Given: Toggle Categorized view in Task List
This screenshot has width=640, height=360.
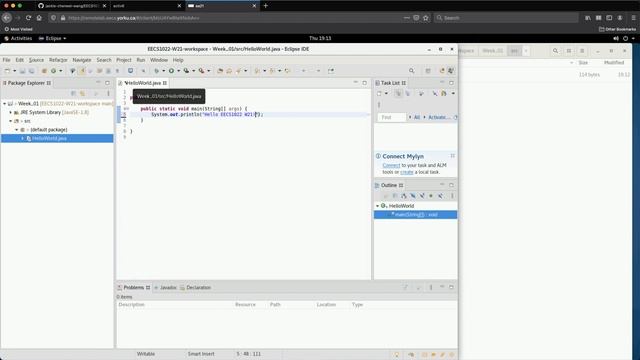Looking at the screenshot, I should coord(398,93).
